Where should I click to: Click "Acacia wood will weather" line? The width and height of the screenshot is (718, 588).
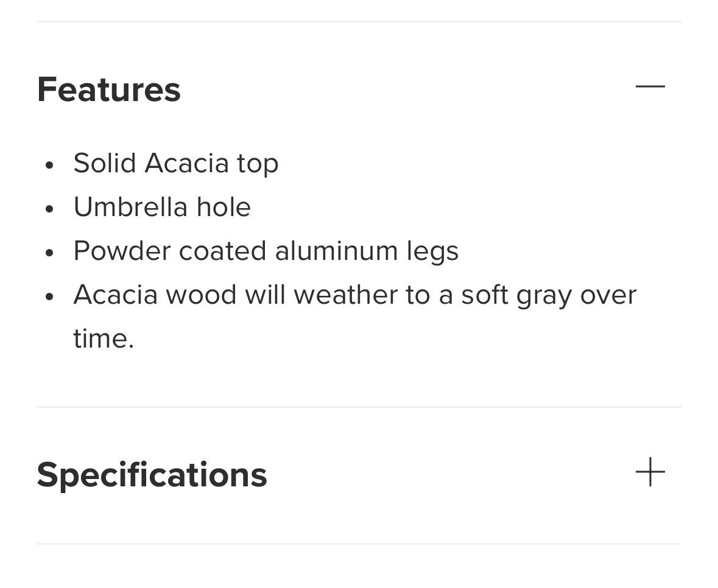(x=354, y=295)
